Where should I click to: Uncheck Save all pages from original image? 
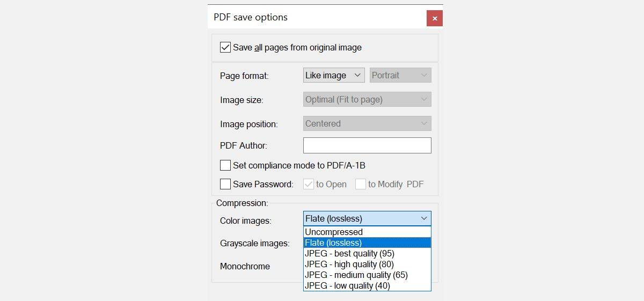pos(225,47)
